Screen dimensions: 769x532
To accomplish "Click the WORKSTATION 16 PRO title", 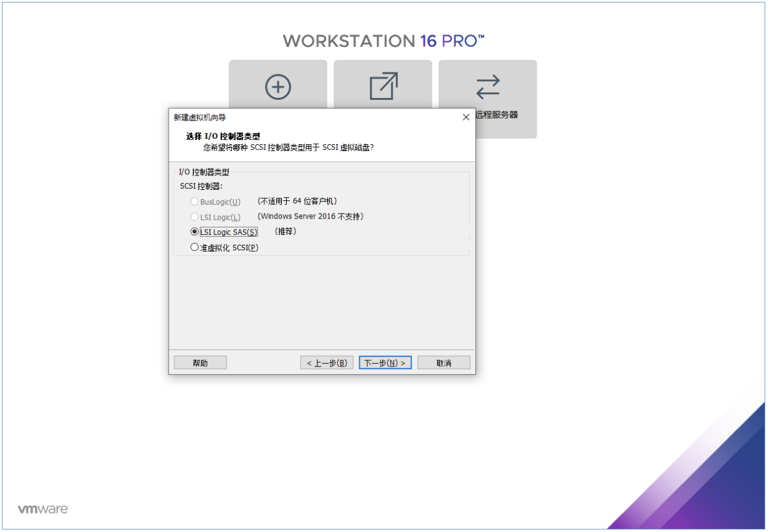I will tap(384, 41).
